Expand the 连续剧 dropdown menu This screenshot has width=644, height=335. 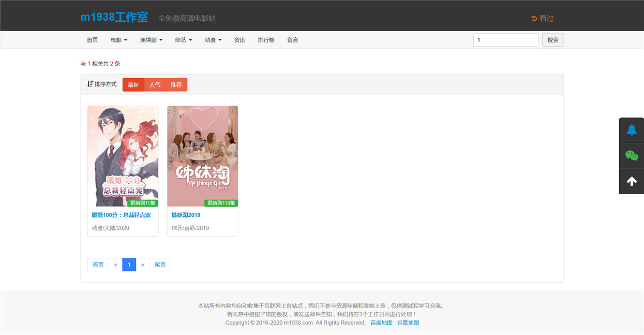point(151,40)
